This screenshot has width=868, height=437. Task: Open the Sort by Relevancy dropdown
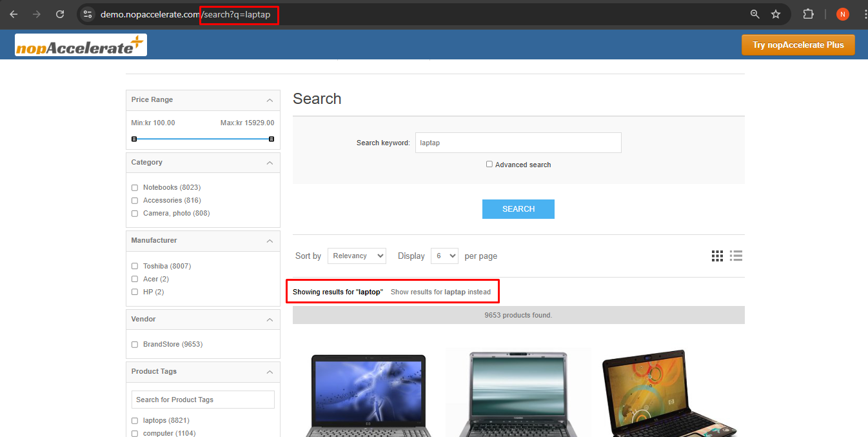click(x=357, y=256)
